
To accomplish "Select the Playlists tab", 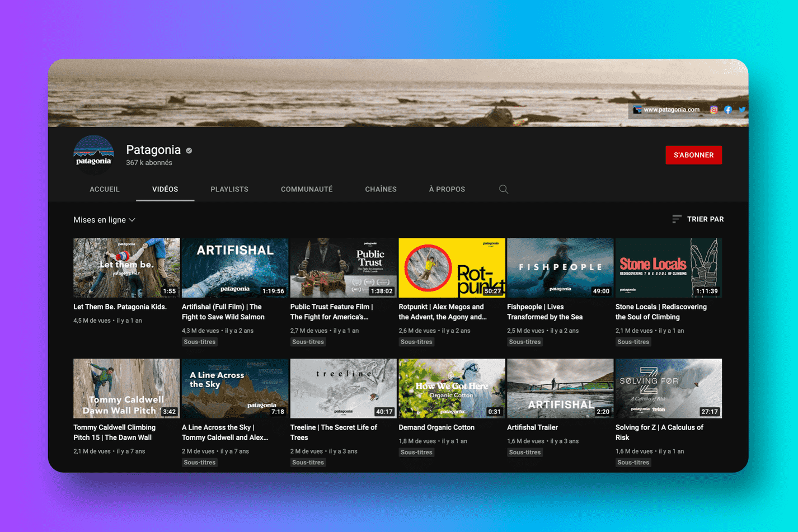I will (x=229, y=190).
